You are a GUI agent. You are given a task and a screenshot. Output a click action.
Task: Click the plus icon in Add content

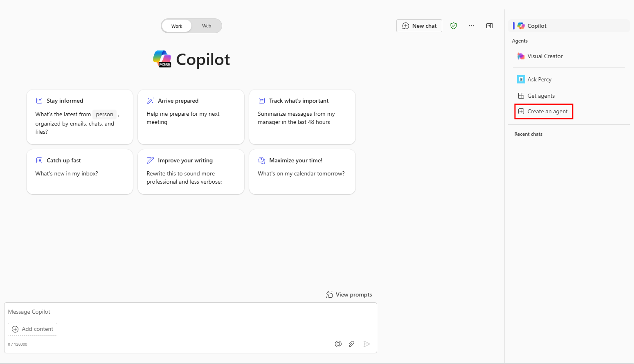(x=15, y=329)
